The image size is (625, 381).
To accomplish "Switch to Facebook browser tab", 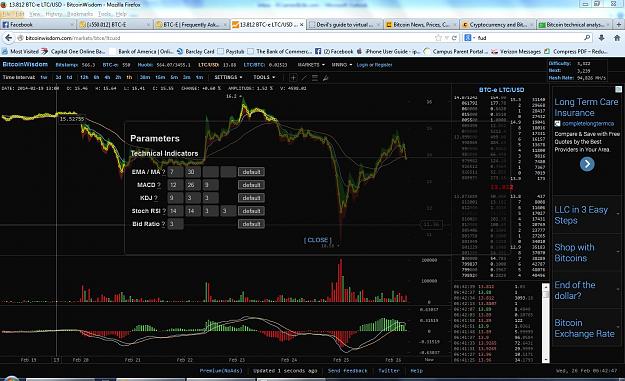I will point(38,25).
